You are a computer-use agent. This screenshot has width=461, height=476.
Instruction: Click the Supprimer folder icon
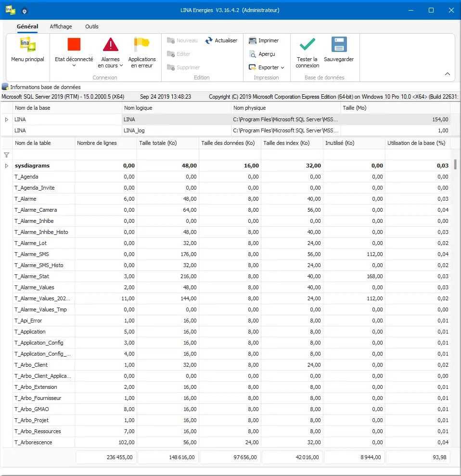[171, 67]
